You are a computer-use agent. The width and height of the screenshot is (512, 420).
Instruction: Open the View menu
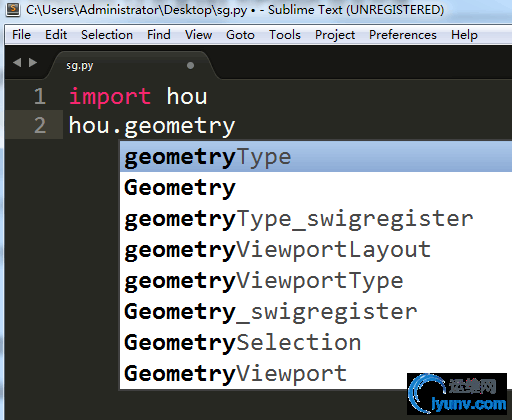tap(198, 35)
